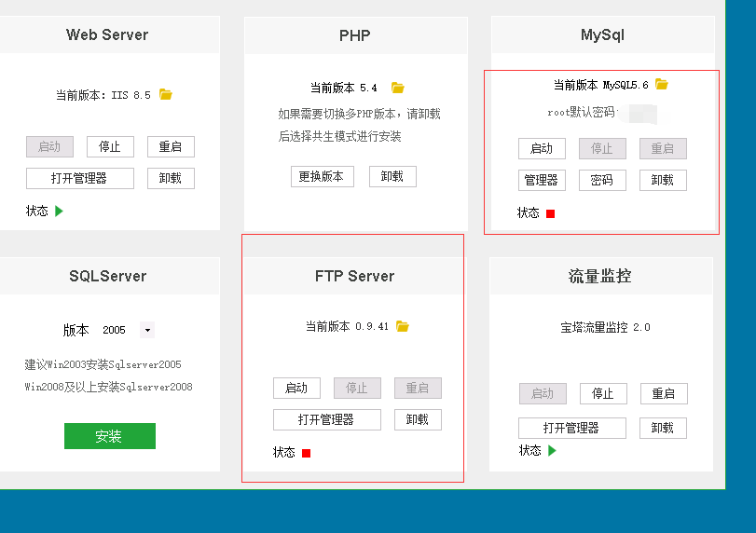This screenshot has width=756, height=533.
Task: Uninstall MySql via 卸载 button
Action: click(663, 180)
